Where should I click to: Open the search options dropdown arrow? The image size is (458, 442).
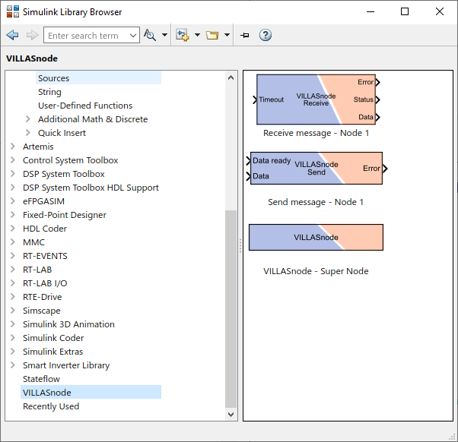[164, 35]
